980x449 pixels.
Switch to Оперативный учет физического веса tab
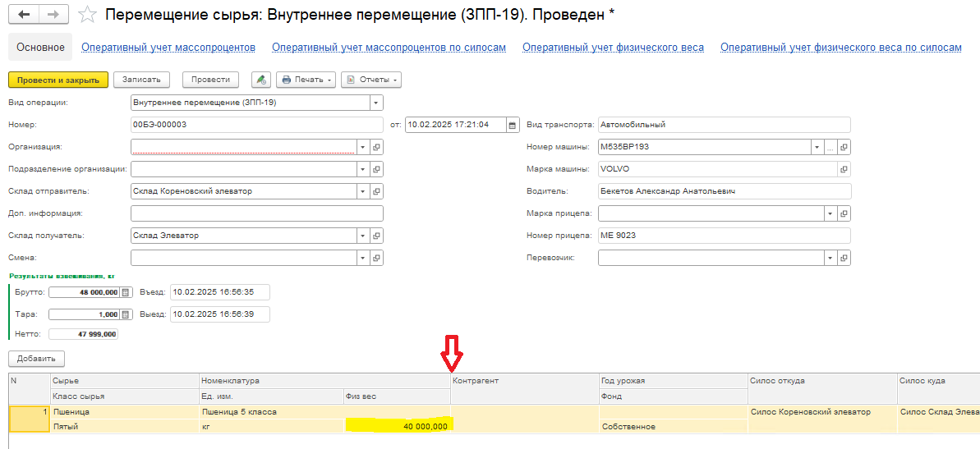point(613,48)
